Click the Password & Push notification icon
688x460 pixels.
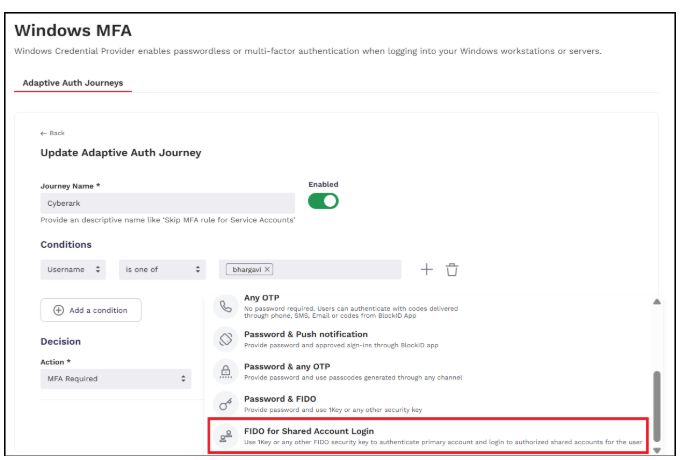[x=226, y=339]
